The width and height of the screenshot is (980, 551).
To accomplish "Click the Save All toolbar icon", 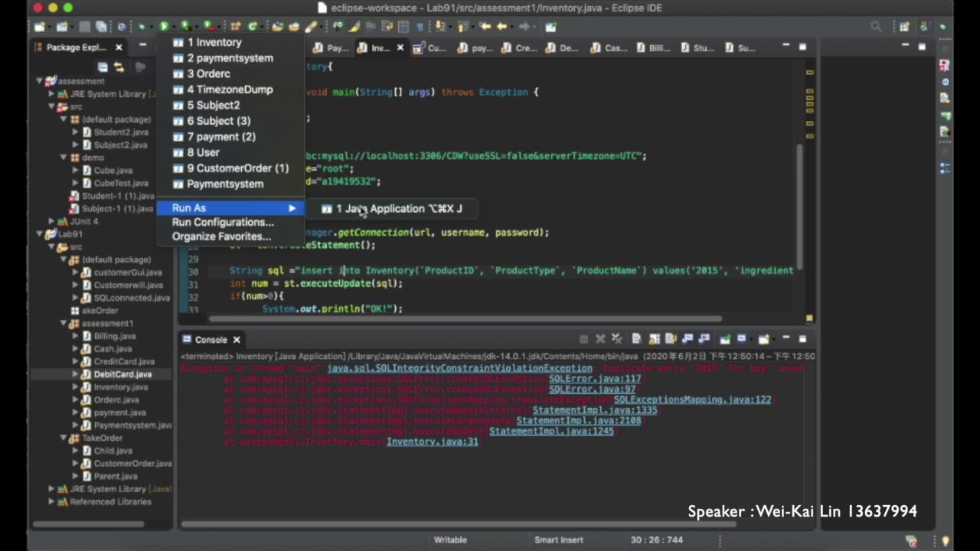I will (x=102, y=27).
